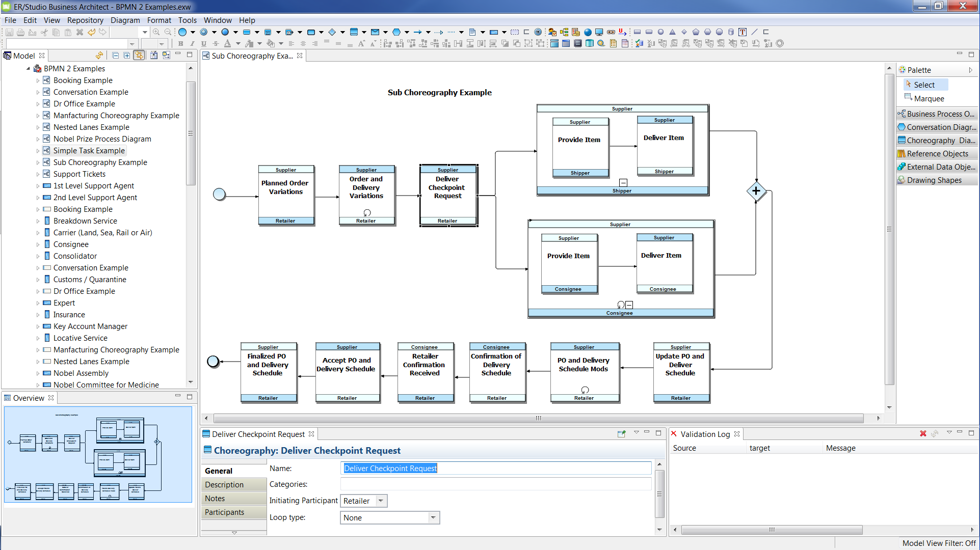Switch to the Marquee selection mode

pyautogui.click(x=927, y=98)
